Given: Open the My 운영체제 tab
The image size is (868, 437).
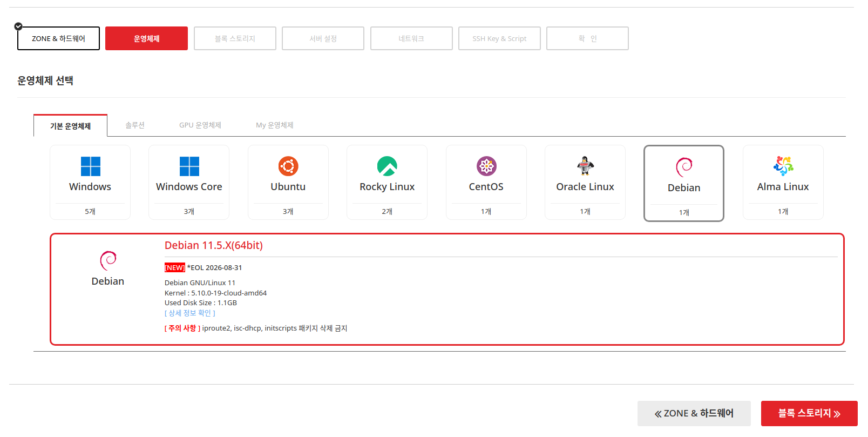Looking at the screenshot, I should tap(275, 125).
